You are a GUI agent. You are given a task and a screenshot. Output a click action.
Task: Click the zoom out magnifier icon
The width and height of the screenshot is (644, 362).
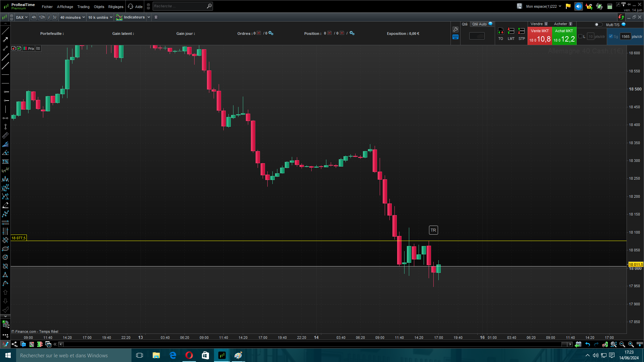pos(622,344)
